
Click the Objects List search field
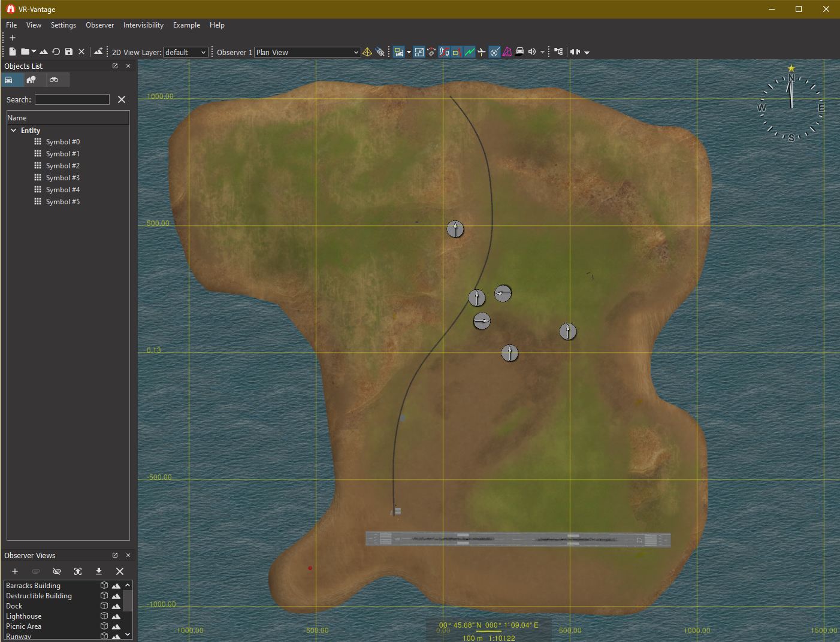[72, 99]
